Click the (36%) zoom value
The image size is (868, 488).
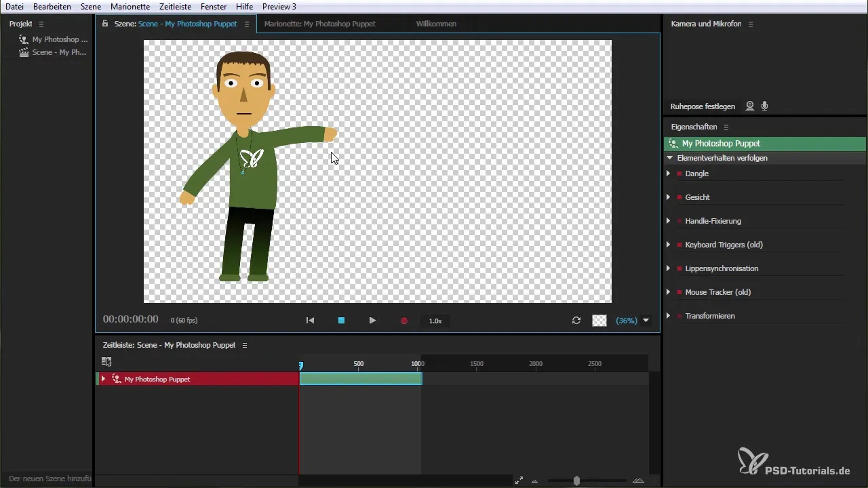click(626, 321)
